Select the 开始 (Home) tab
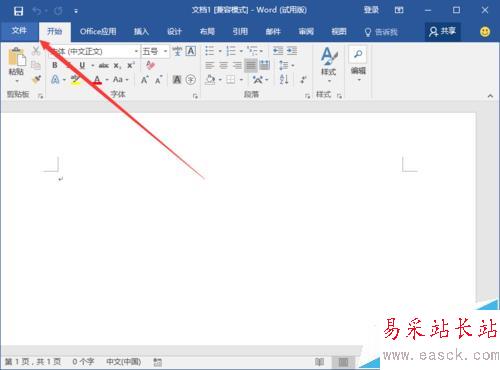The height and width of the screenshot is (370, 500). (x=55, y=32)
